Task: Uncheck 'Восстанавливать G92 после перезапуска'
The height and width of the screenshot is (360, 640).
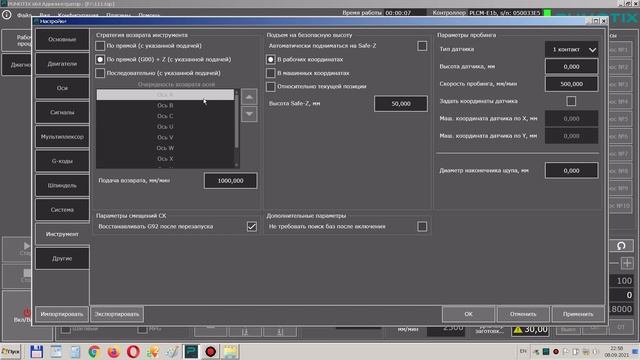Action: click(252, 227)
